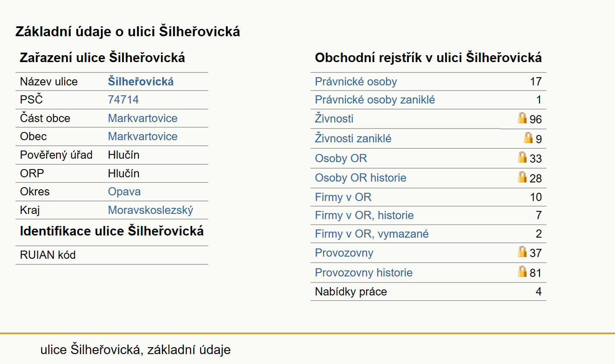The image size is (615, 364).
Task: Go to the Opava district link
Action: pos(124,191)
